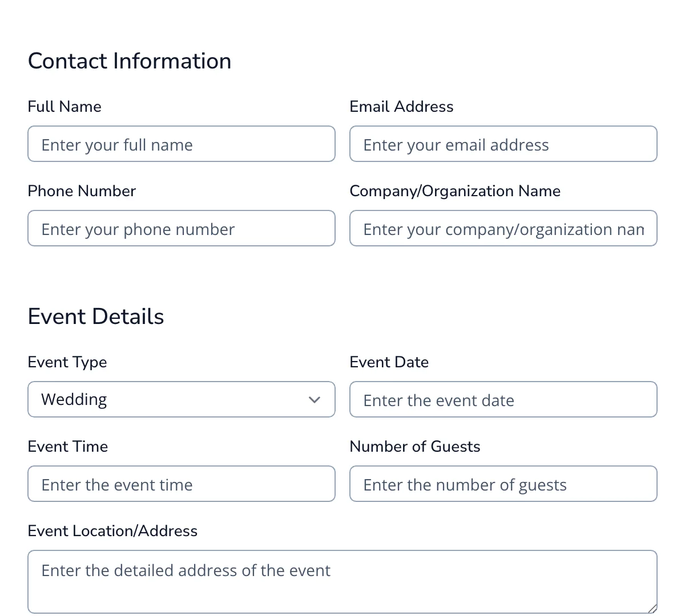Click the Event Location/Address label
The height and width of the screenshot is (616, 685).
[112, 530]
